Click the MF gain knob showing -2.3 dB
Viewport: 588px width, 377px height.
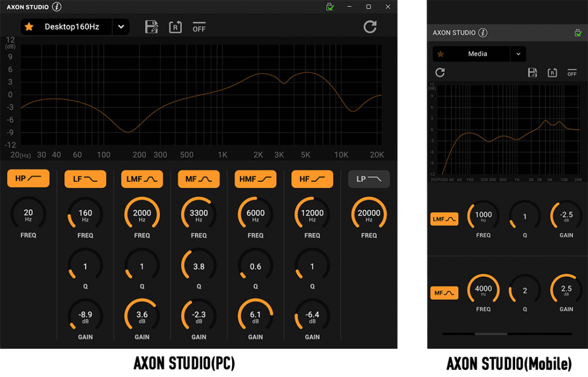[199, 316]
